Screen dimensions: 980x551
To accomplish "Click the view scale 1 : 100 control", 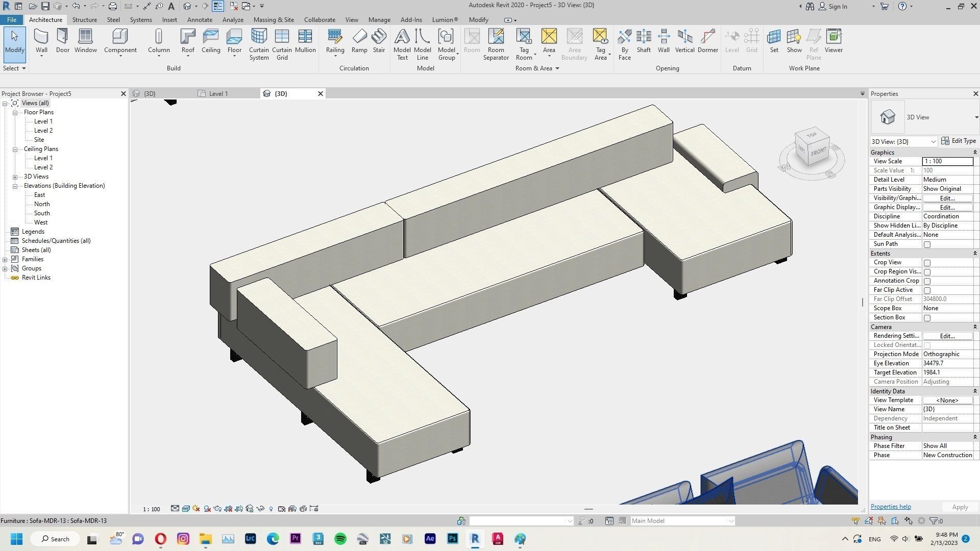I will (151, 509).
